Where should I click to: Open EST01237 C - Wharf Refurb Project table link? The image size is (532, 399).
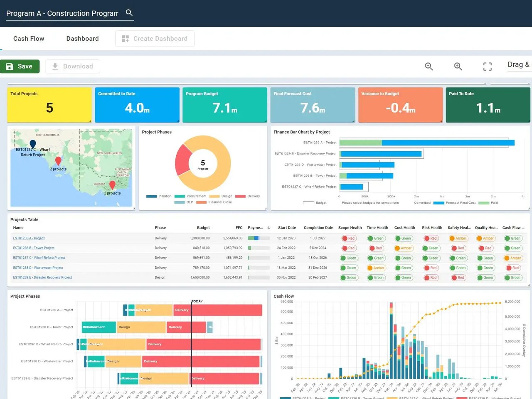click(39, 258)
